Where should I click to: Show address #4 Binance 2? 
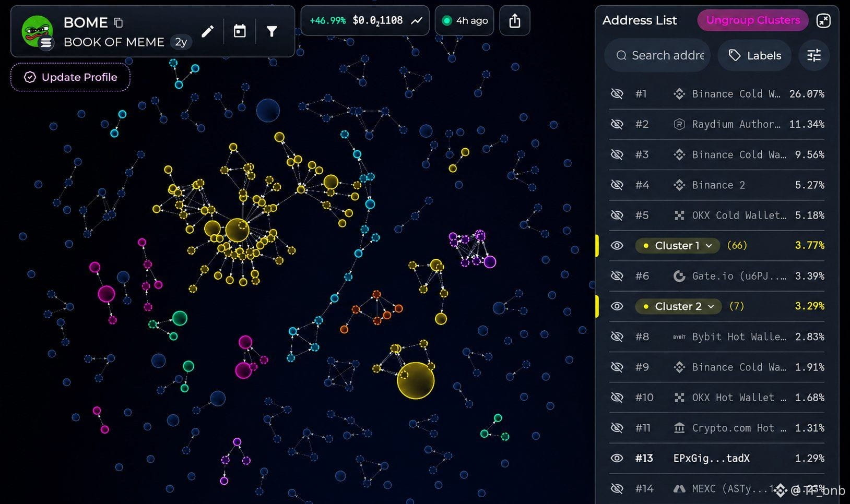pos(617,185)
